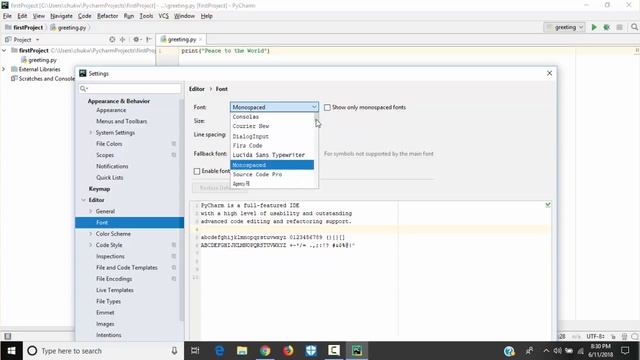Open the greeting run configuration dropdown
Viewport: 640px width, 360px height.
pos(565,27)
